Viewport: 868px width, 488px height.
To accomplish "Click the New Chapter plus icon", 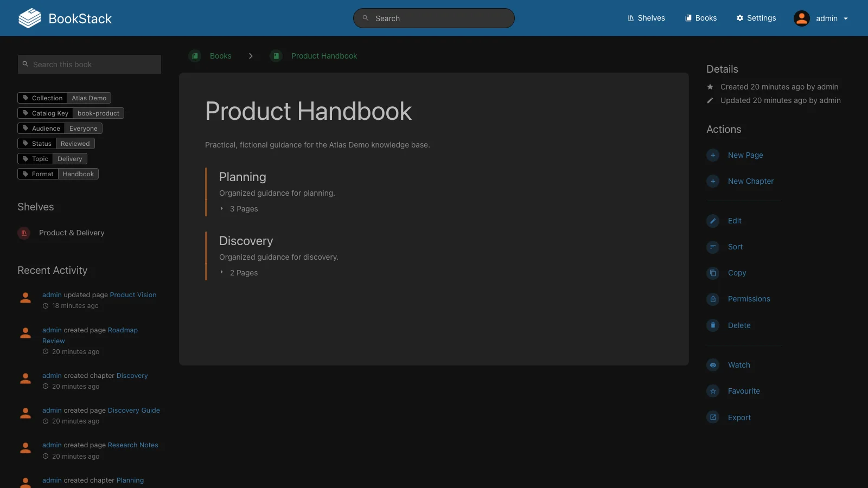I will click(713, 181).
